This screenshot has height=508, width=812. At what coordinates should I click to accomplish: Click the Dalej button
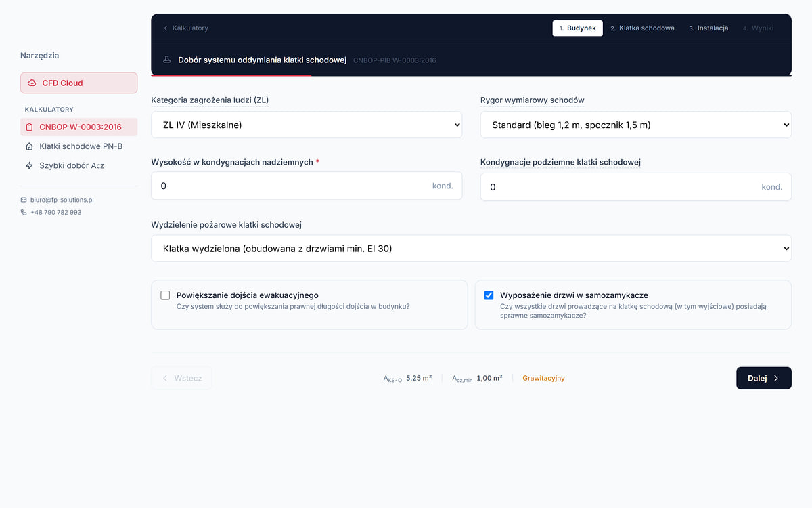[764, 378]
